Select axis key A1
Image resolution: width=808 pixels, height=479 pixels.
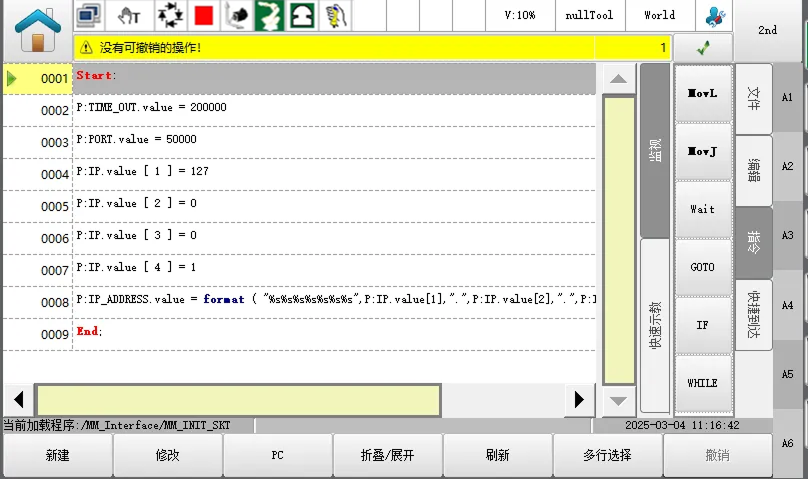point(787,97)
